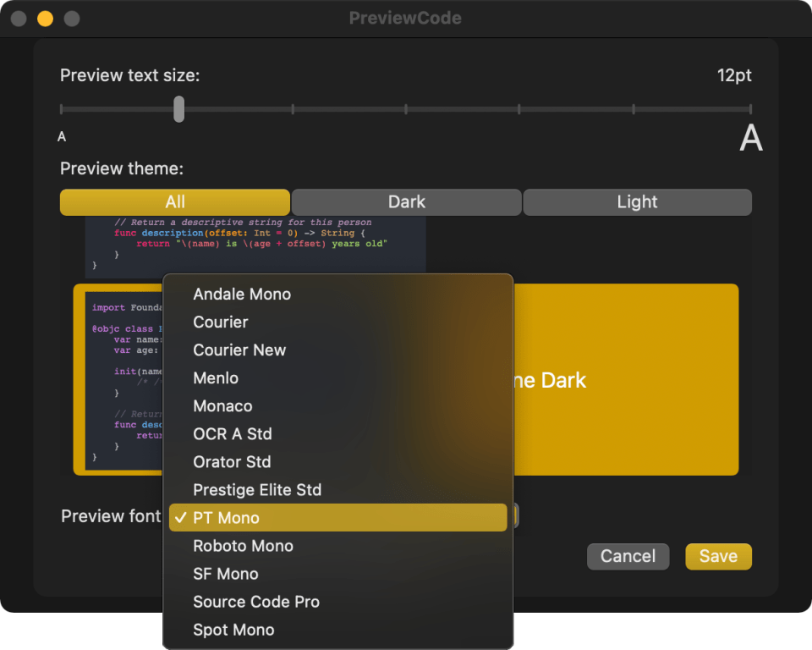Select SF Mono from list
The image size is (812, 650).
[x=226, y=574]
